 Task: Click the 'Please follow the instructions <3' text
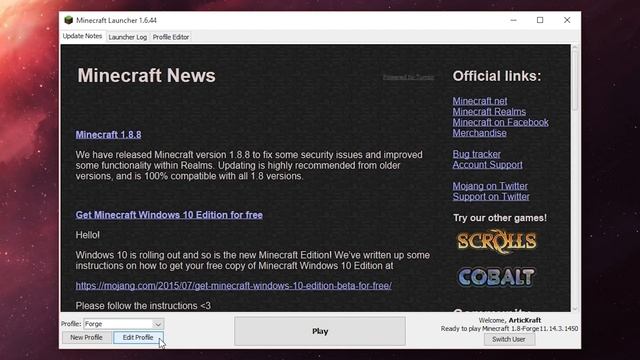click(x=143, y=306)
